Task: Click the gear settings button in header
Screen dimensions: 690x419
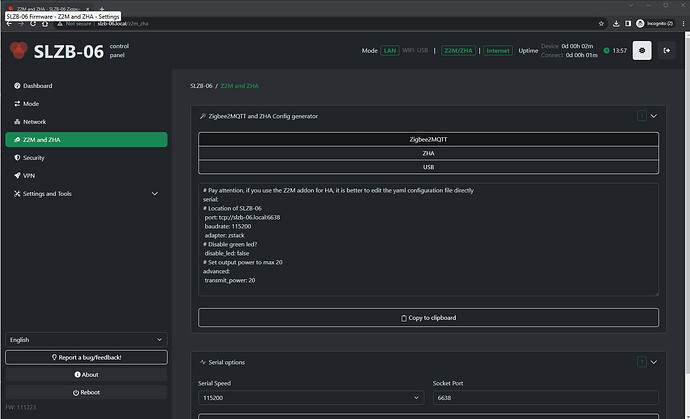Action: (x=642, y=50)
